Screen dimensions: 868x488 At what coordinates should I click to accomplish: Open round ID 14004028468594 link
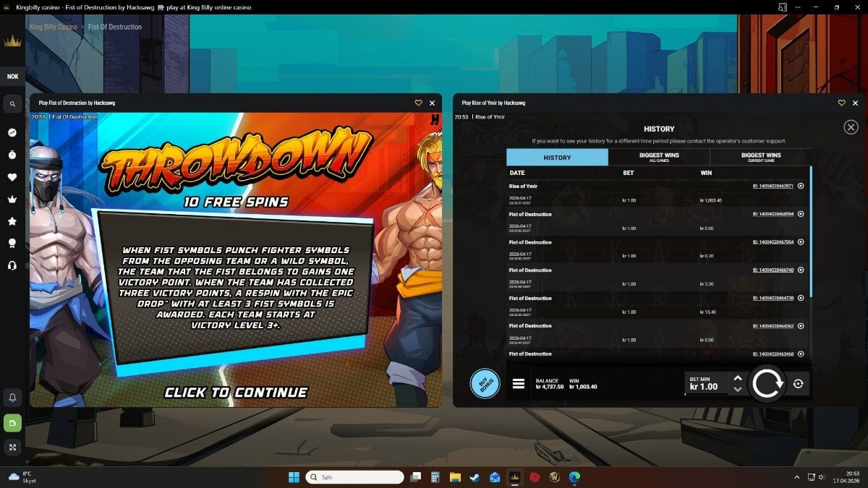click(773, 214)
